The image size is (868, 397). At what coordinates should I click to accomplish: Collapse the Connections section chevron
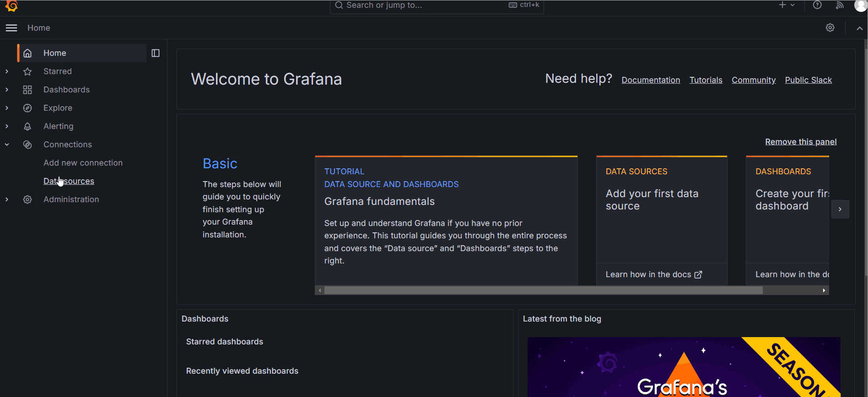click(x=7, y=145)
